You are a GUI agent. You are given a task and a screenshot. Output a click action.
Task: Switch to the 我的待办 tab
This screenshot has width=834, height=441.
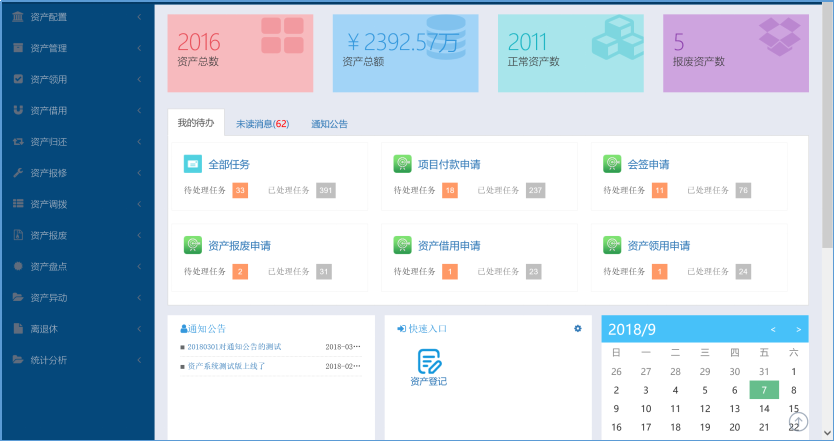click(196, 123)
